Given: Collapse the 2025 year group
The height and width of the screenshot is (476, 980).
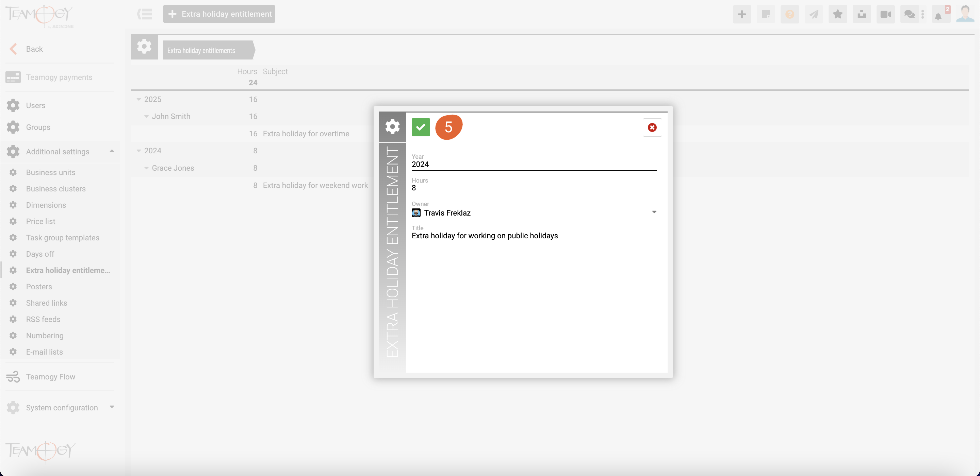Looking at the screenshot, I should [139, 99].
